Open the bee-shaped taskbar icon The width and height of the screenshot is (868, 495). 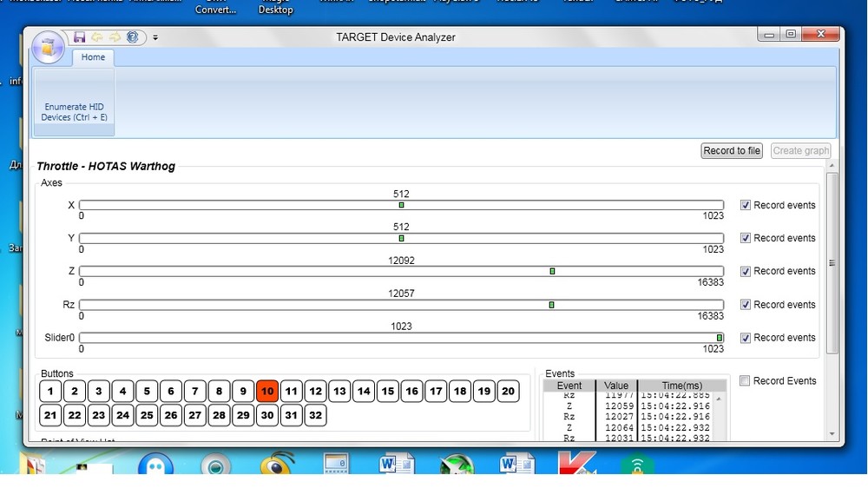click(276, 464)
